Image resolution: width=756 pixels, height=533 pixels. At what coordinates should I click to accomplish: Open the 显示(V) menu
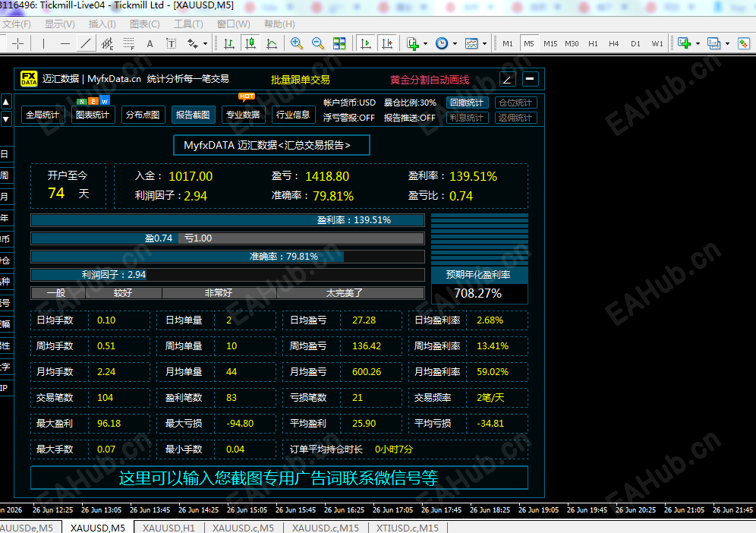coord(60,24)
